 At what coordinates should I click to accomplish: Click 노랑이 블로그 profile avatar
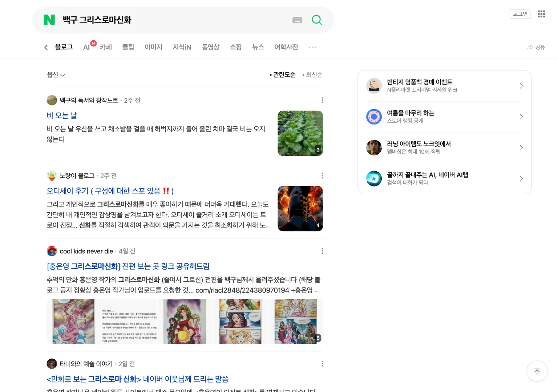coord(52,176)
